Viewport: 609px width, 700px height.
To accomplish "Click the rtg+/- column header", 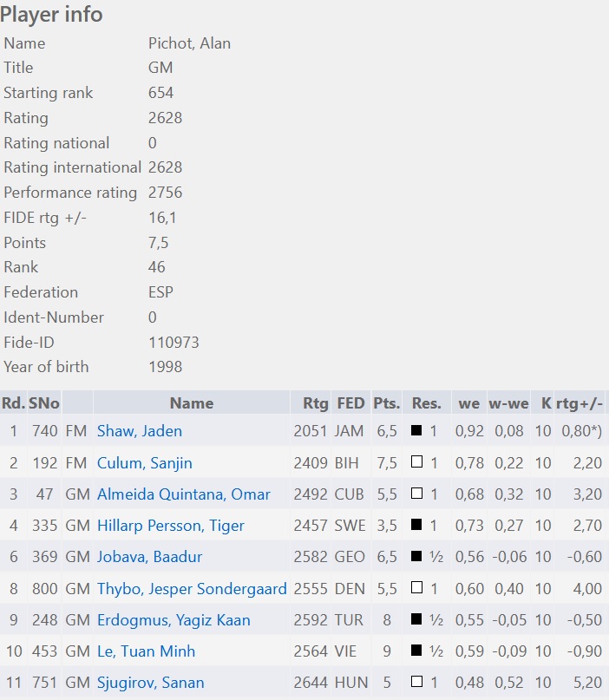I will pyautogui.click(x=580, y=403).
